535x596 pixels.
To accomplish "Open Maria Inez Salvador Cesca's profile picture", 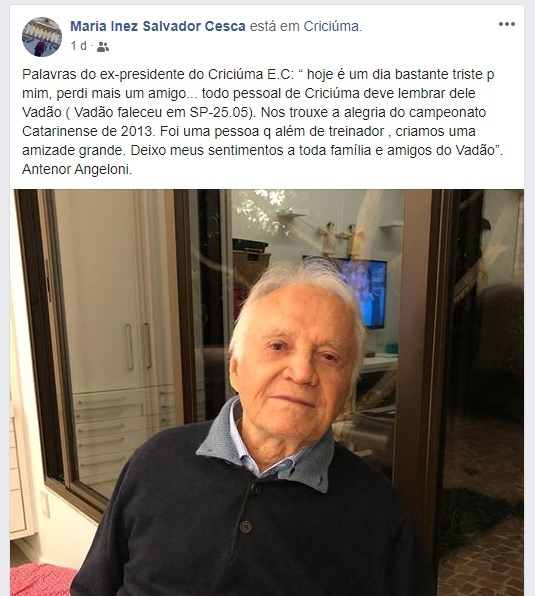I will coord(42,37).
